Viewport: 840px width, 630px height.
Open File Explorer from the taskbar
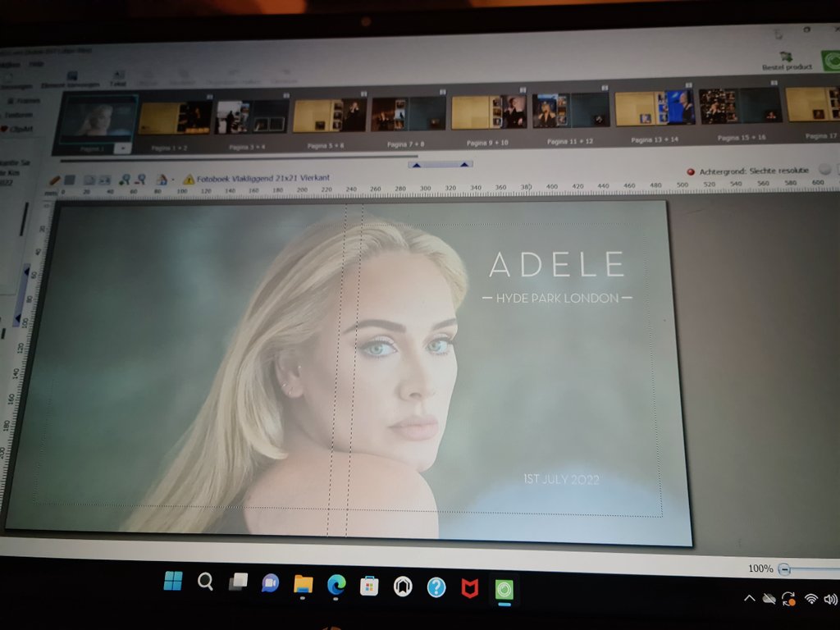tap(304, 584)
